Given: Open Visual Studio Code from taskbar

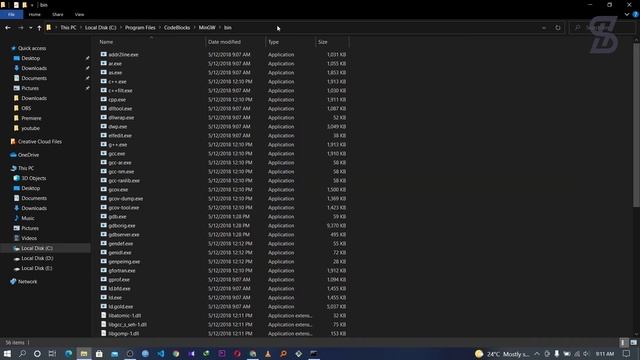Looking at the screenshot, I should (161, 353).
